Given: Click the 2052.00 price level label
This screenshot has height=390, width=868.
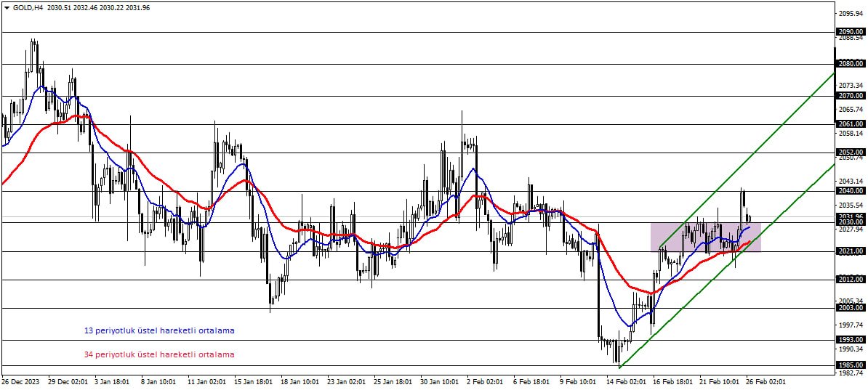Looking at the screenshot, I should [x=851, y=152].
